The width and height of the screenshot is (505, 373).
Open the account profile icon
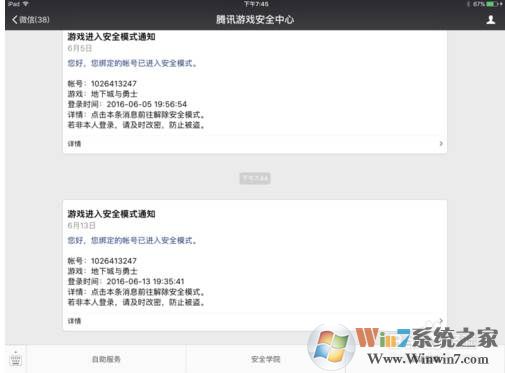click(490, 20)
